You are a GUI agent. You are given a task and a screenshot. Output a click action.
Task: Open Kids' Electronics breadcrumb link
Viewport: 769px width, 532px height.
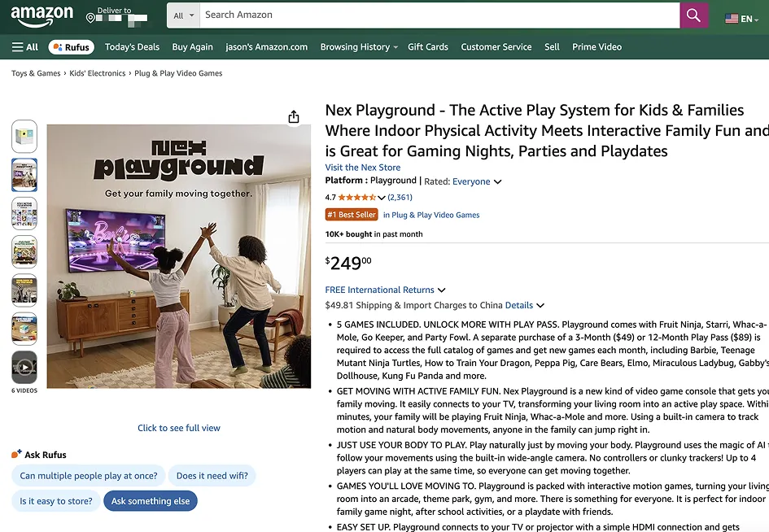click(x=98, y=73)
